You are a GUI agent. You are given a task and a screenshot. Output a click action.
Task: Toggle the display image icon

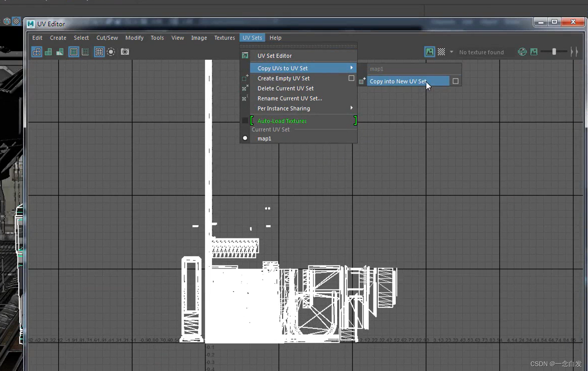(x=430, y=52)
